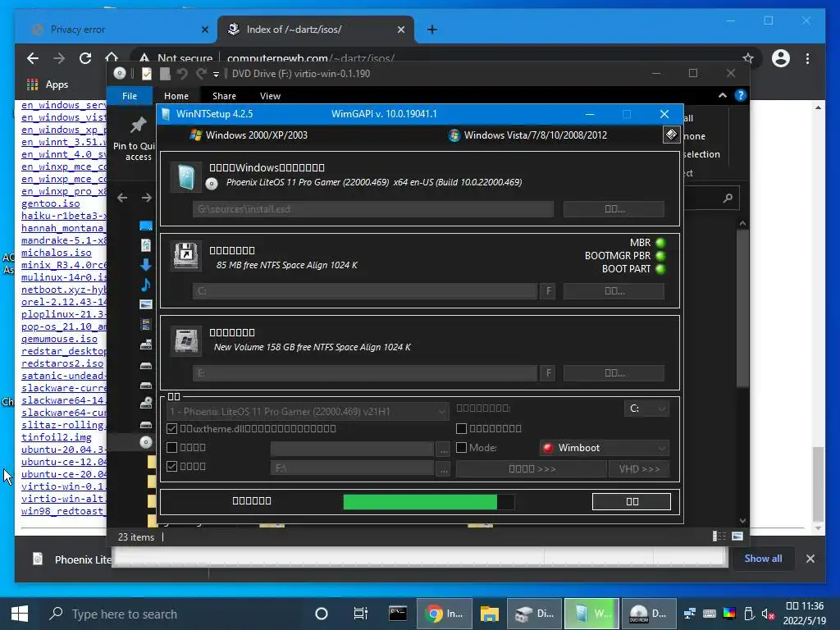The width and height of the screenshot is (840, 630).
Task: Open Downloads in Explorer's navigation pane
Action: pos(146,265)
